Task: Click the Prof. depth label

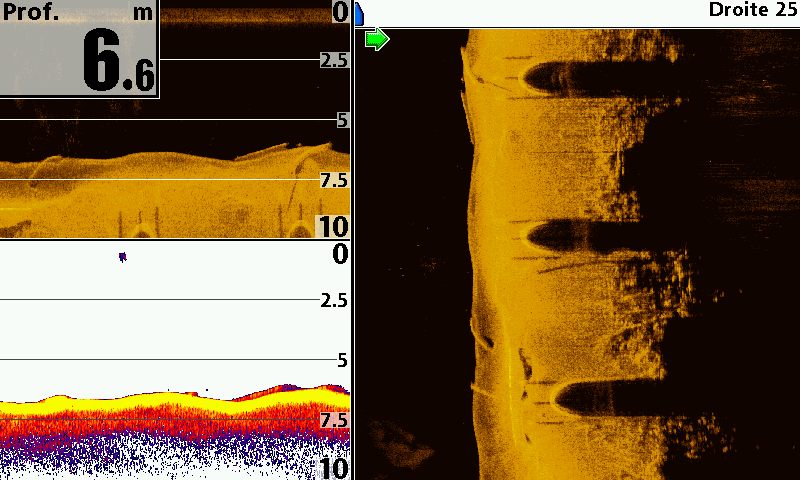Action: [x=30, y=12]
